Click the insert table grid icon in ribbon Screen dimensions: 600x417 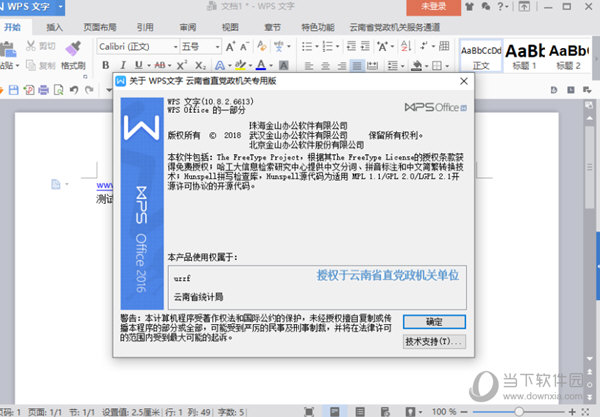[444, 46]
